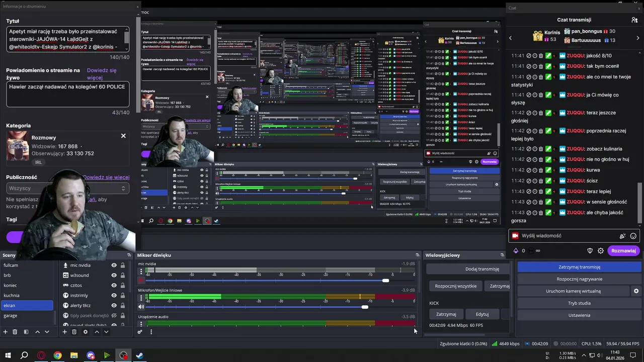Toggle lock on mic nvidia source
Image resolution: width=644 pixels, height=362 pixels.
(x=122, y=265)
